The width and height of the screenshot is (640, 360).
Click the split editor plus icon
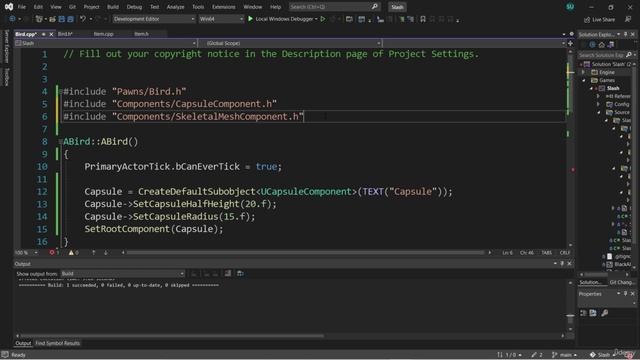pos(570,43)
